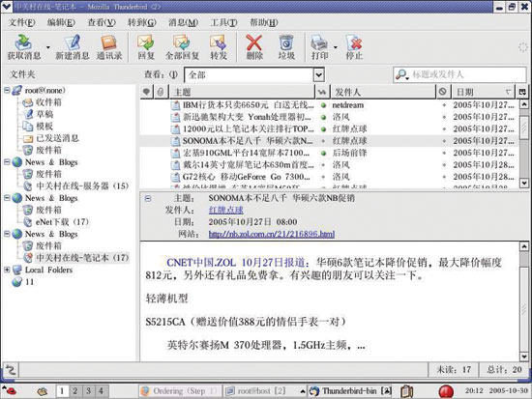Screen dimensions: 532x399
Task: Toggle read dot on 12000元以上笔记本 message
Action: 324,128
